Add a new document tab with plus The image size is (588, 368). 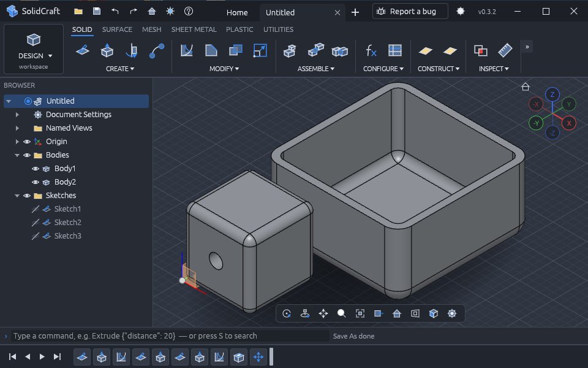(x=355, y=12)
